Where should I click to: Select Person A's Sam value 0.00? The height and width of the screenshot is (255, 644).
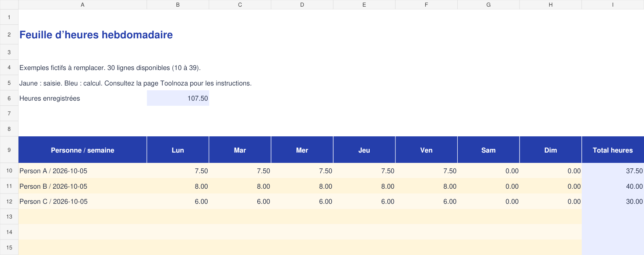[489, 171]
